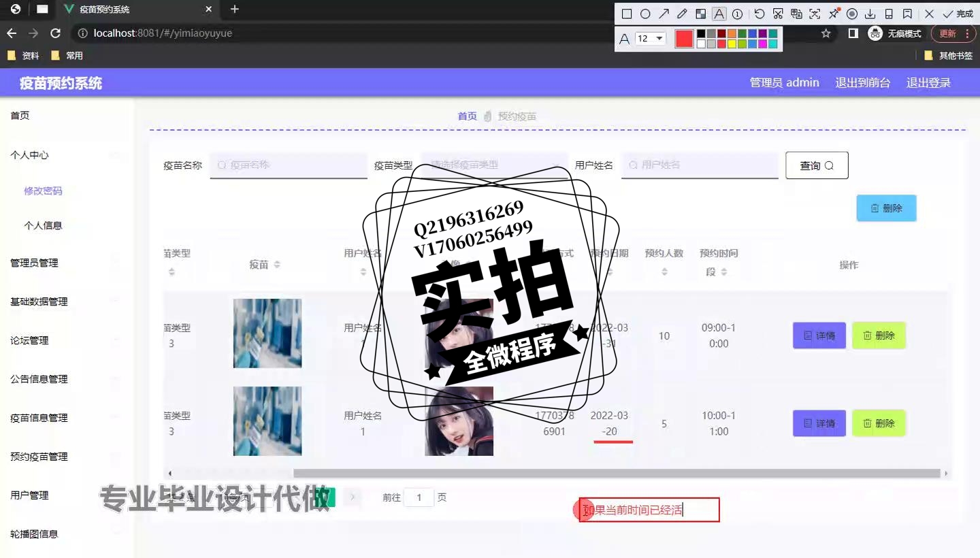Open the 资料 bookmarks folder
Screen dimensions: 980x558
pyautogui.click(x=23, y=56)
